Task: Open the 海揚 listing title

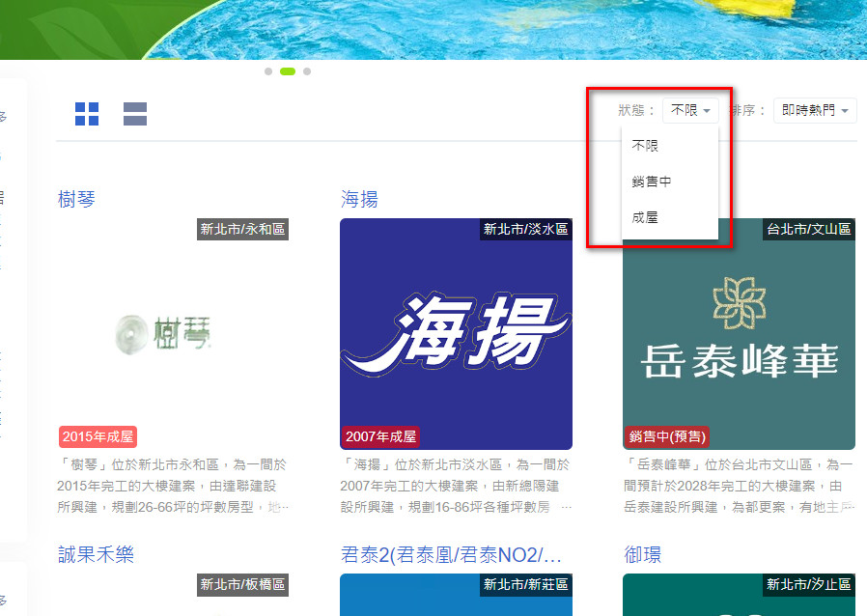Action: tap(359, 199)
